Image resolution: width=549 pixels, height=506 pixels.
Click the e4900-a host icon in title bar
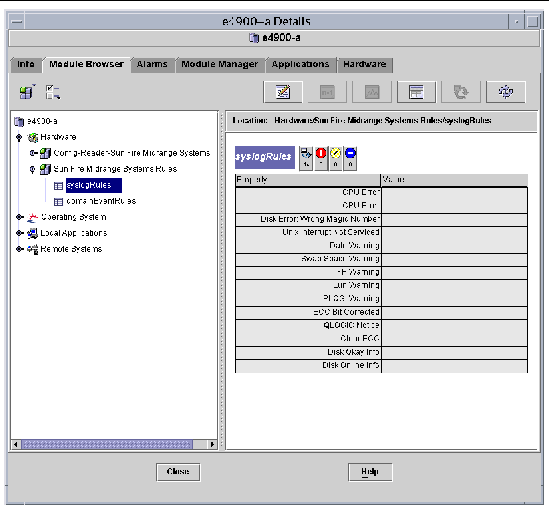[253, 37]
